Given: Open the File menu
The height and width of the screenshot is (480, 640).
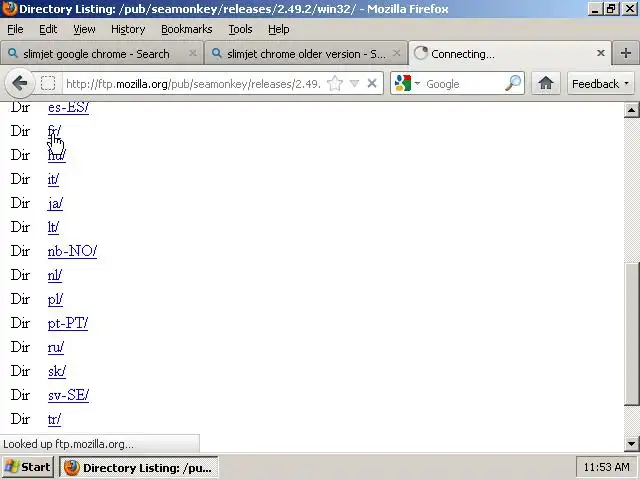Looking at the screenshot, I should [x=15, y=29].
